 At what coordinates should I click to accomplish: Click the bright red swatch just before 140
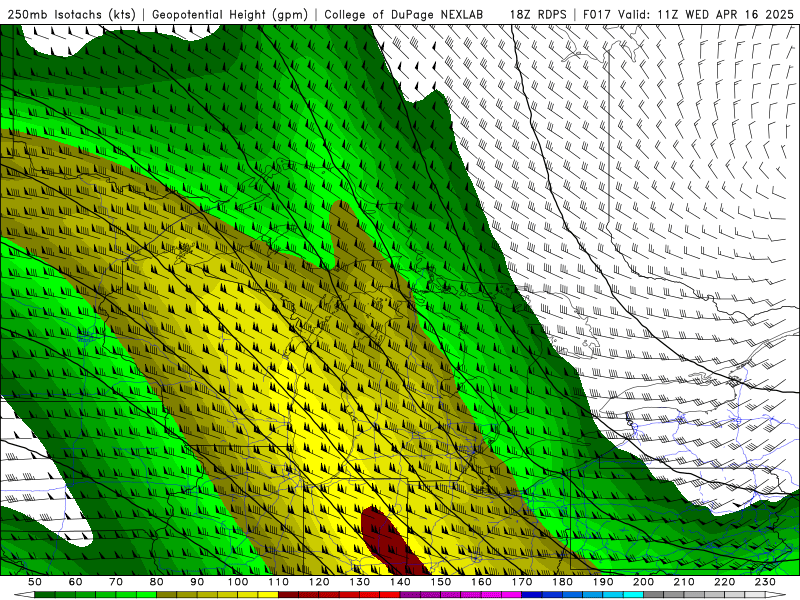tap(390, 595)
